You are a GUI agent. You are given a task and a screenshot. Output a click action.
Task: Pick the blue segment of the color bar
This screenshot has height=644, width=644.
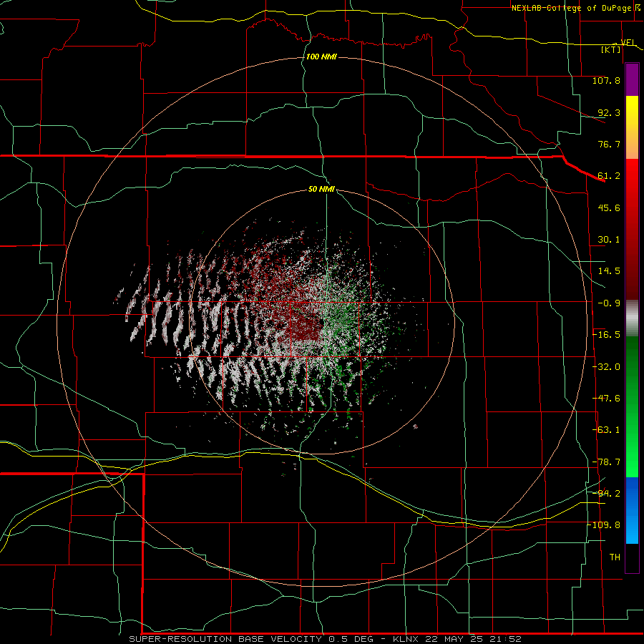[632, 510]
